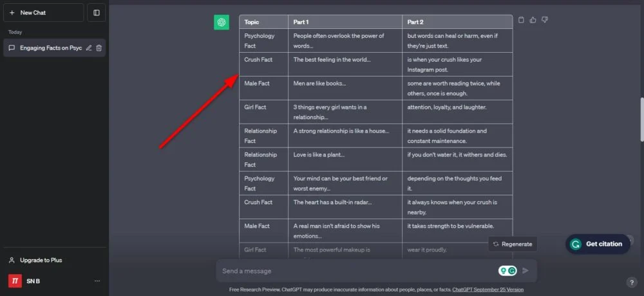Click the Get citation button
This screenshot has width=644, height=296.
coord(598,244)
